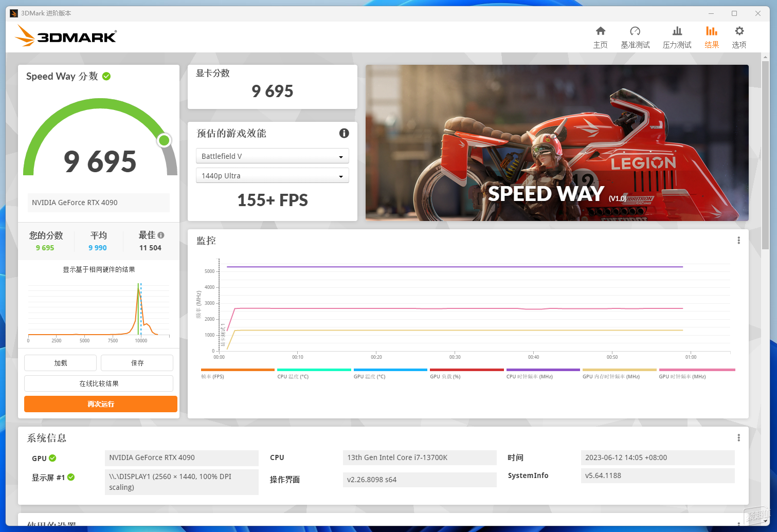The height and width of the screenshot is (532, 777).
Task: Click the vertical scrollbar thumb
Action: click(x=766, y=155)
